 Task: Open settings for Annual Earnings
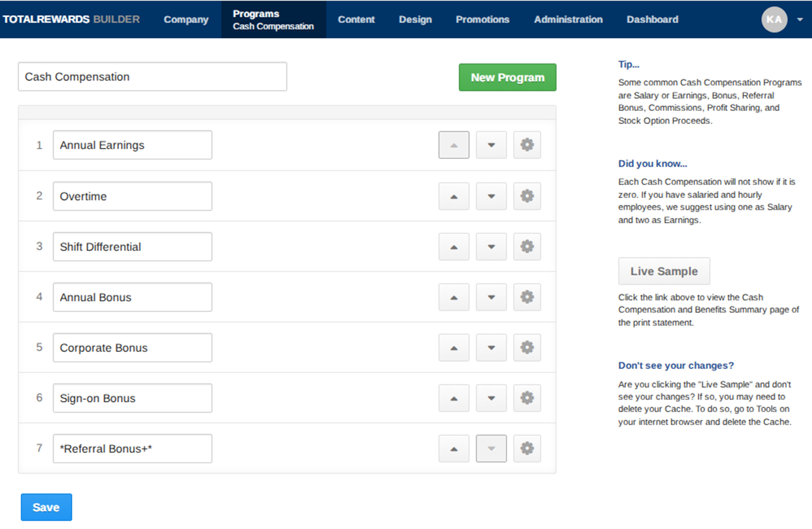click(527, 145)
